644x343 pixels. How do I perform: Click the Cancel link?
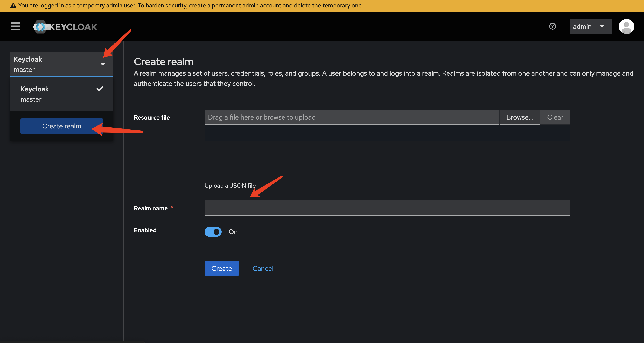click(x=263, y=268)
